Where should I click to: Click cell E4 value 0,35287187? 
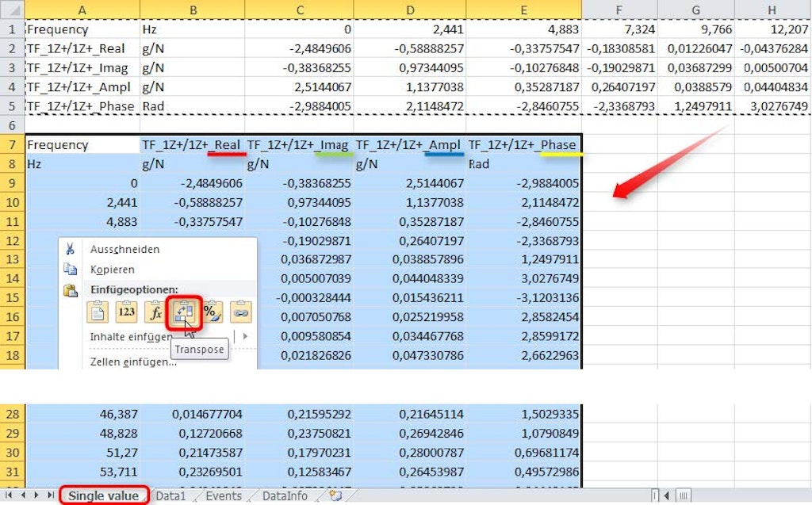(x=524, y=86)
